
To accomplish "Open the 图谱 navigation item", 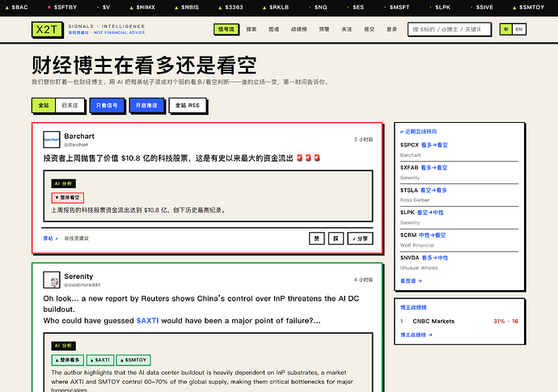I will tap(273, 29).
